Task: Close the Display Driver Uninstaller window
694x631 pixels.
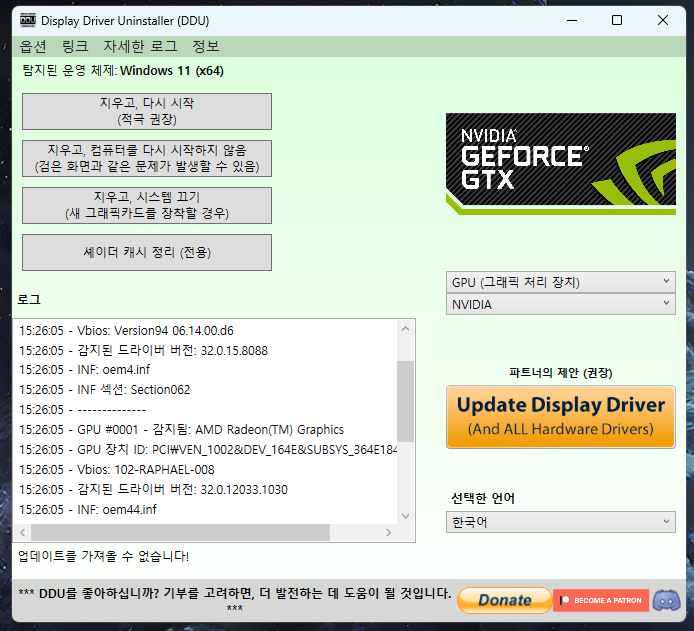Action: (x=663, y=20)
